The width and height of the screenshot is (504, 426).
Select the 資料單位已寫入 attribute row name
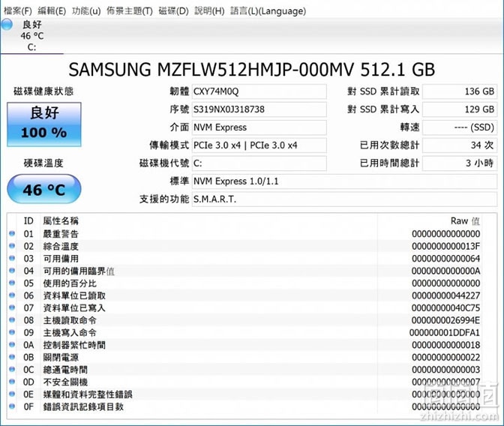tap(74, 308)
